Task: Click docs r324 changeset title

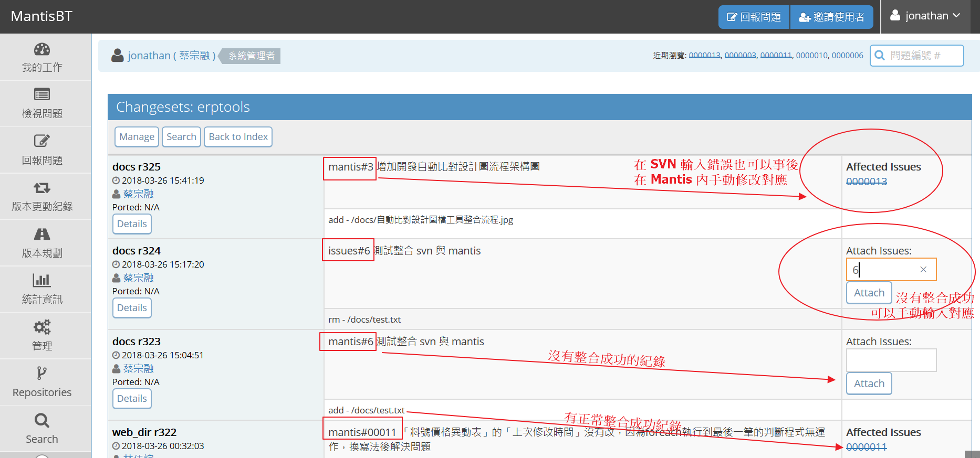Action: pos(137,251)
